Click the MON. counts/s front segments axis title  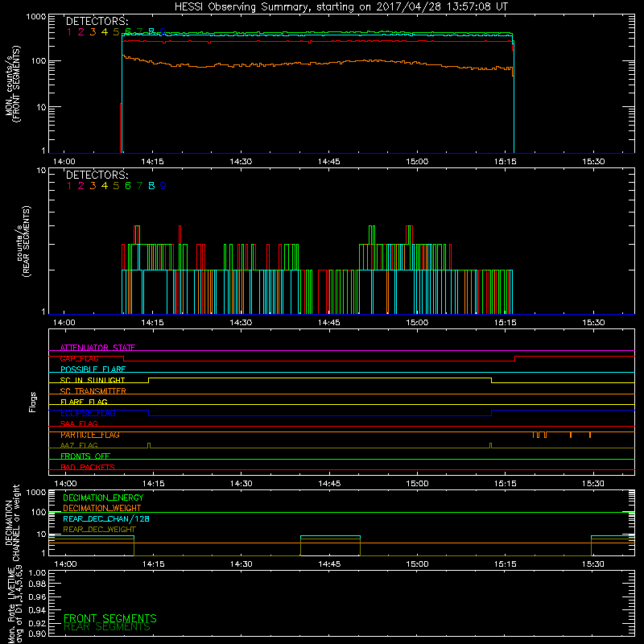point(13,84)
